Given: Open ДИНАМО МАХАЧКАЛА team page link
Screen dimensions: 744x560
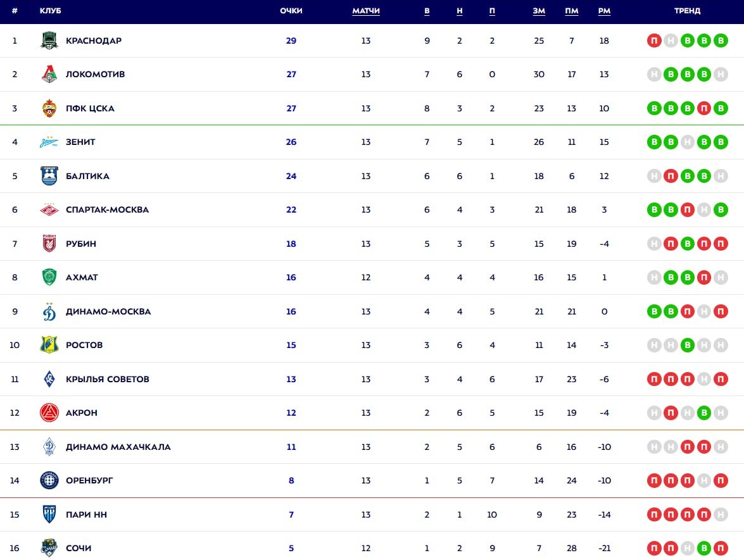Looking at the screenshot, I should click(x=118, y=447).
